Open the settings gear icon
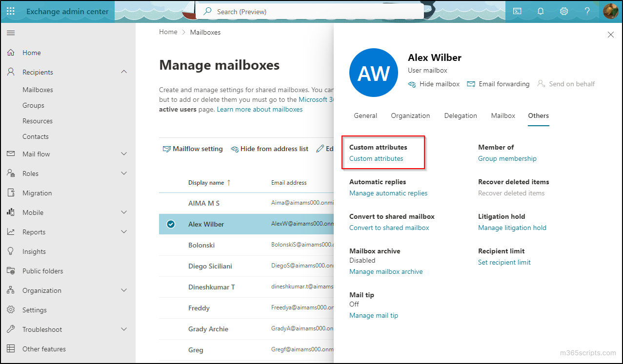This screenshot has width=623, height=364. pyautogui.click(x=563, y=11)
